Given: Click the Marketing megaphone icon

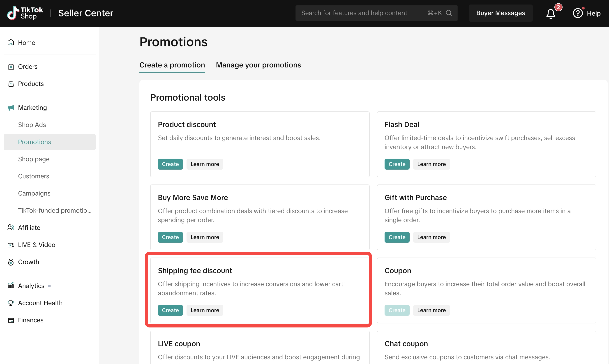Looking at the screenshot, I should (11, 108).
